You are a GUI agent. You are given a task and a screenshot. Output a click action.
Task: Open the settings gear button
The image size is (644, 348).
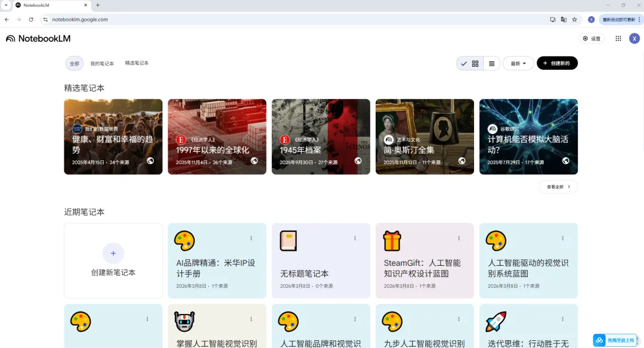tap(592, 39)
